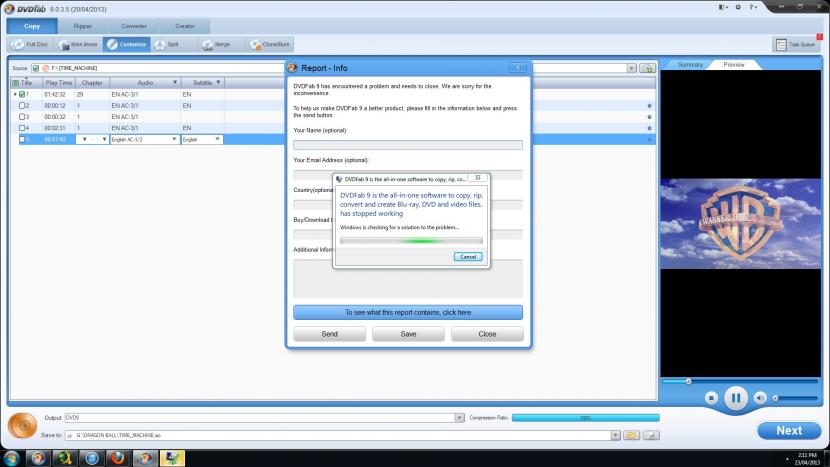Toggle the source checkbox next to F:\ path
Viewport: 830px width, 467px height.
pyautogui.click(x=35, y=68)
